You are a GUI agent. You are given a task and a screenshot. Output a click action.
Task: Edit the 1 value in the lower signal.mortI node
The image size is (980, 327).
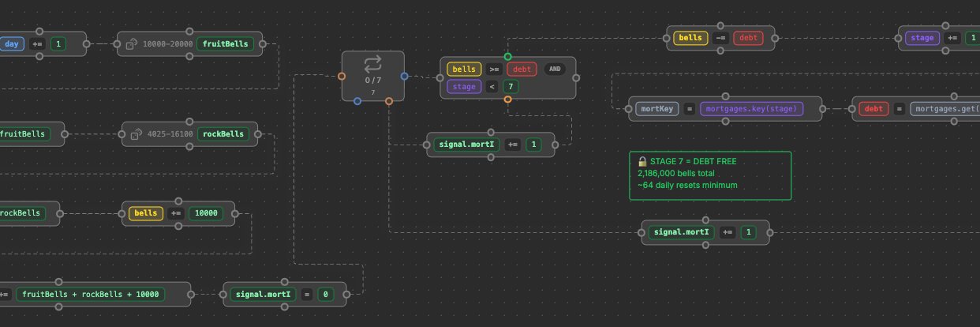[x=749, y=232]
